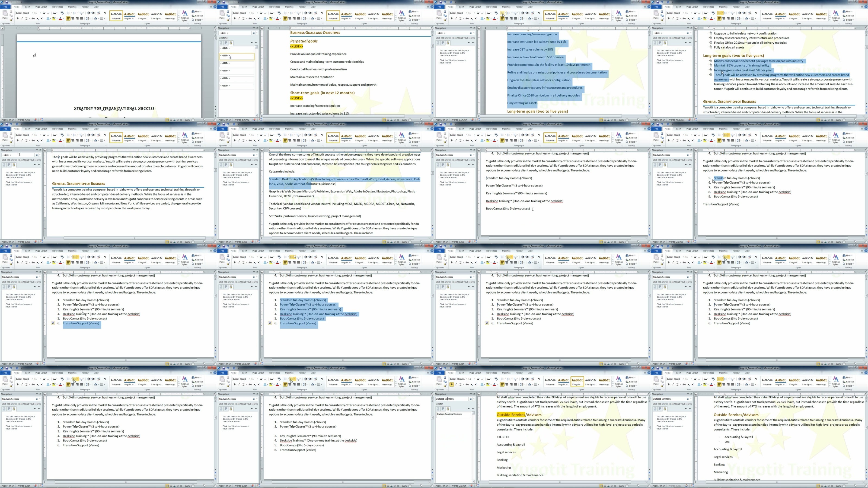The image size is (868, 488).
Task: Click next search result arrow in '6 matches' pane
Action: click(x=256, y=43)
